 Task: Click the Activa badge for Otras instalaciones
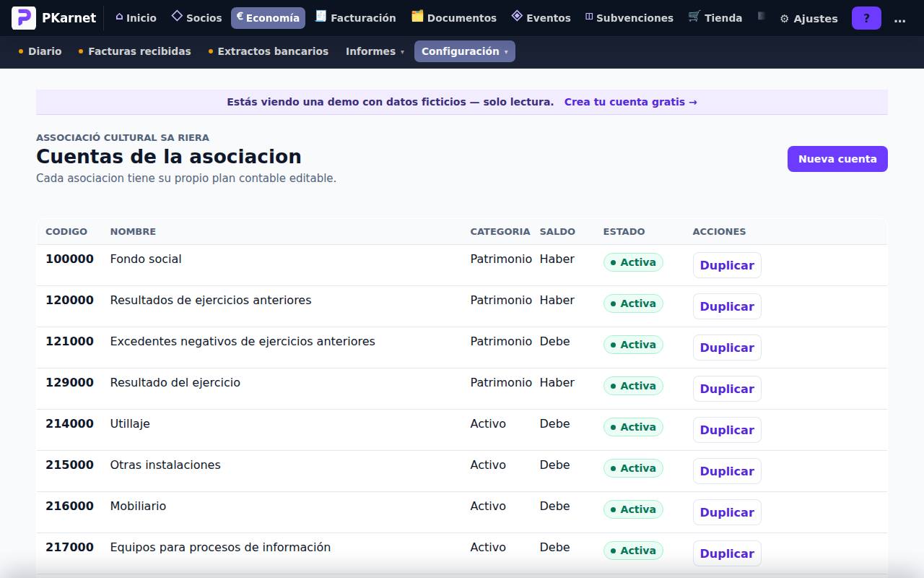(633, 468)
